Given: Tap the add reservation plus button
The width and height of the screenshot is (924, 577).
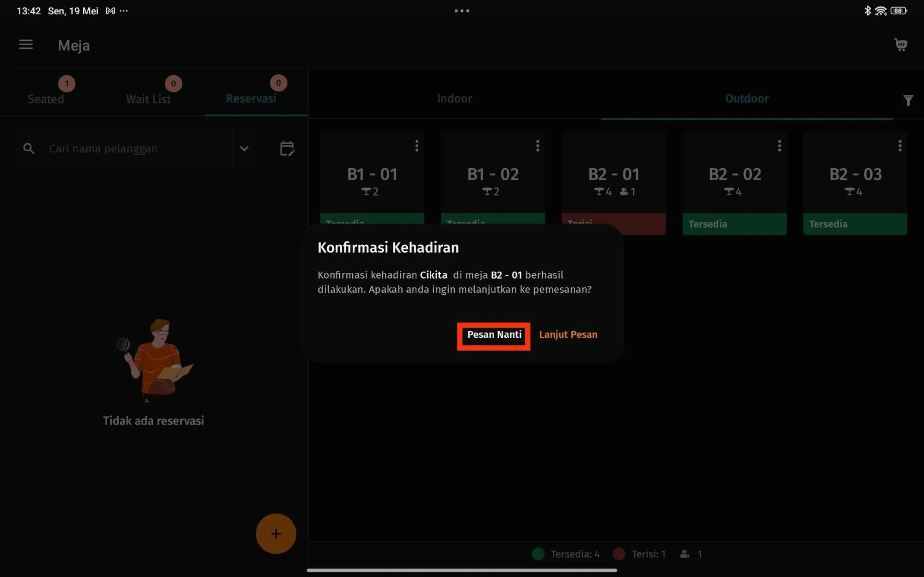Looking at the screenshot, I should (x=276, y=534).
